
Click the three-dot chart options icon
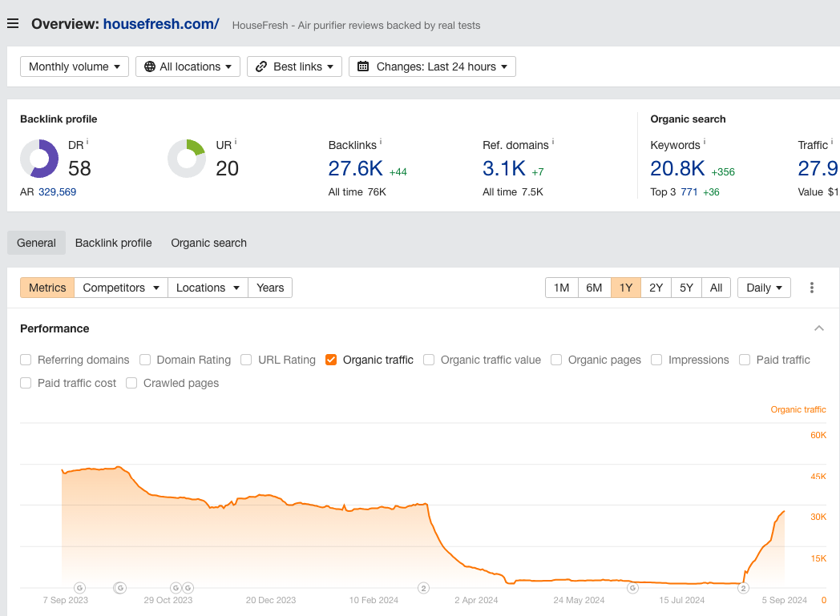812,288
